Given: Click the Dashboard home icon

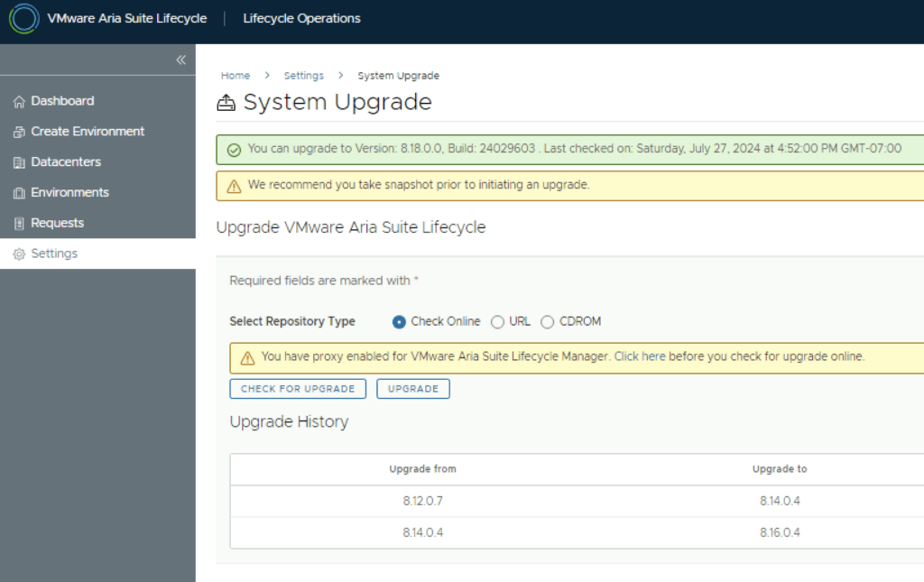Looking at the screenshot, I should [x=19, y=102].
